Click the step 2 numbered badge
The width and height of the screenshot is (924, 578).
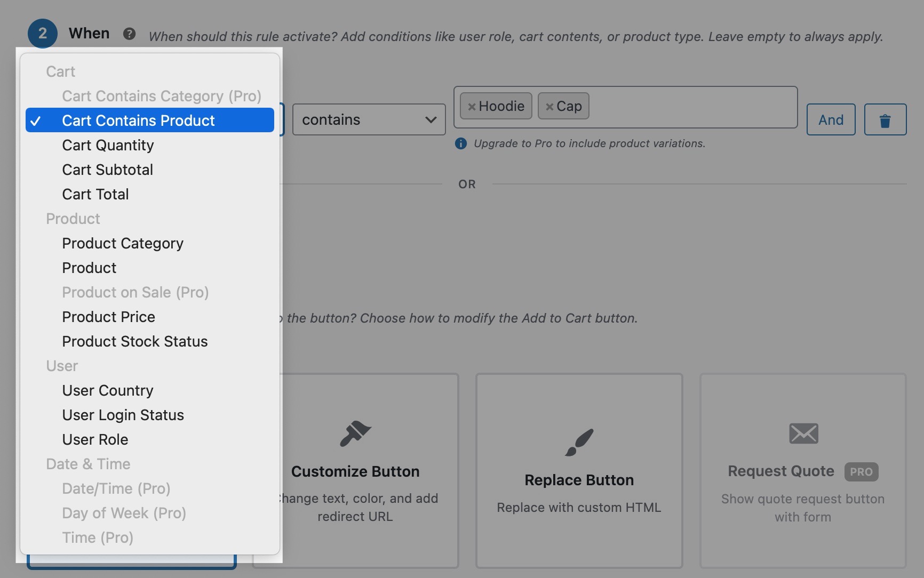(42, 33)
